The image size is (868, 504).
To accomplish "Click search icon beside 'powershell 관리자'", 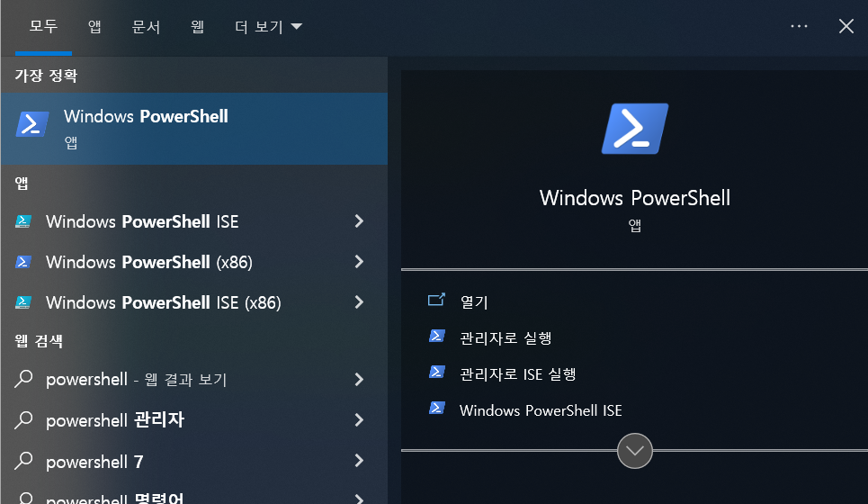I will (23, 420).
